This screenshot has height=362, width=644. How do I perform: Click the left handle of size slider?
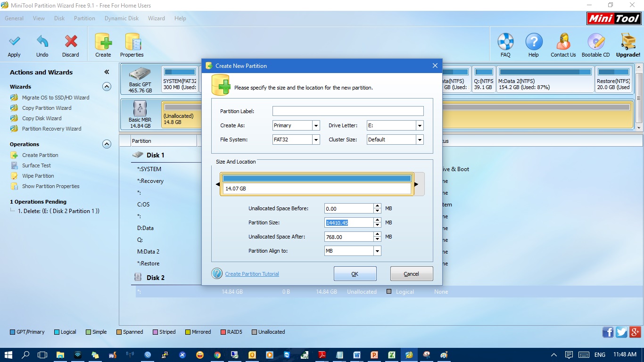(x=218, y=184)
